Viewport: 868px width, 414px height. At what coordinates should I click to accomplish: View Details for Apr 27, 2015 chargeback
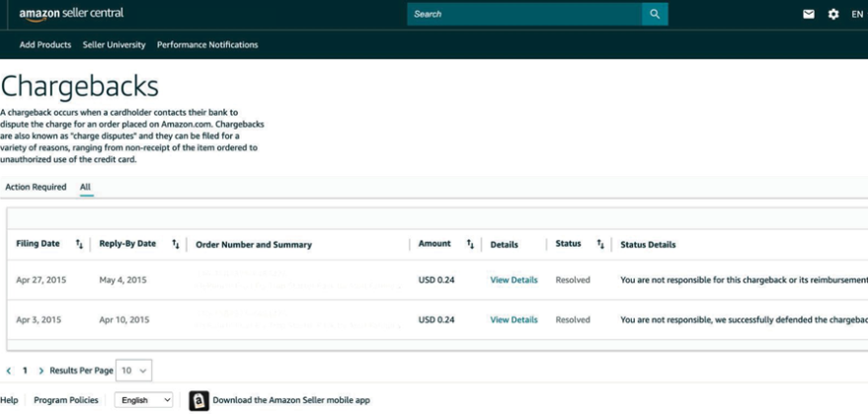point(513,280)
